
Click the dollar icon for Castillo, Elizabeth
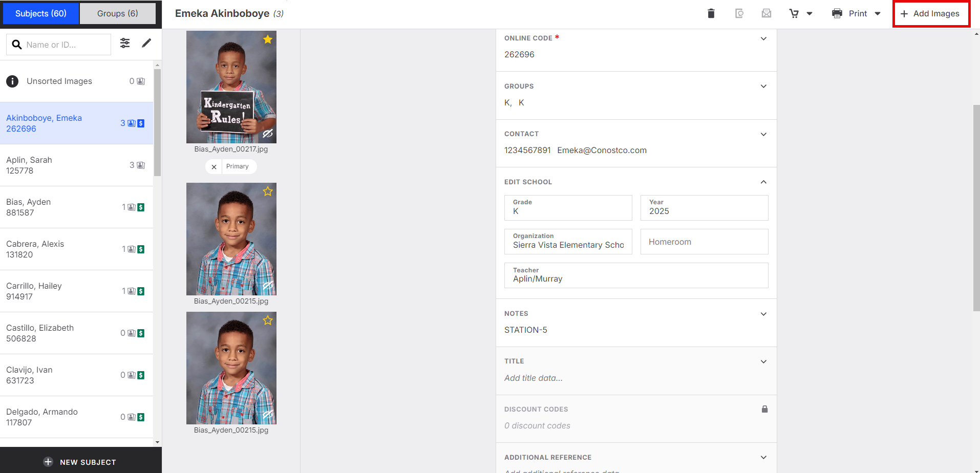coord(141,333)
